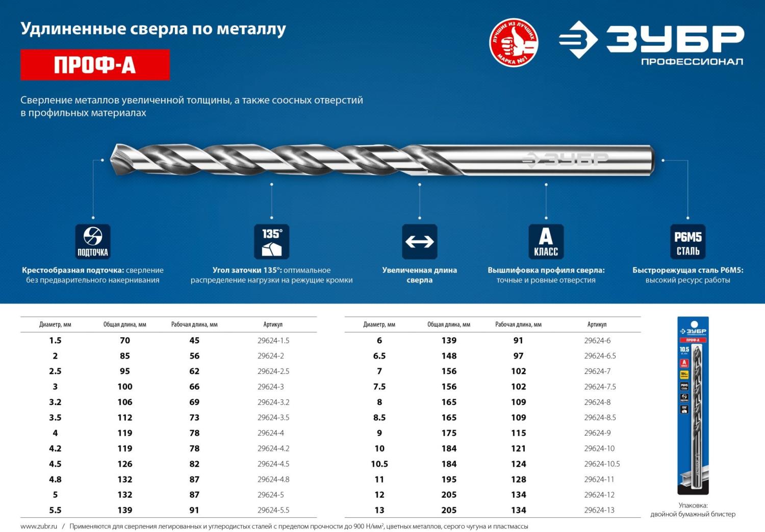
Task: Click the 135° sharpening angle icon
Action: [x=271, y=241]
